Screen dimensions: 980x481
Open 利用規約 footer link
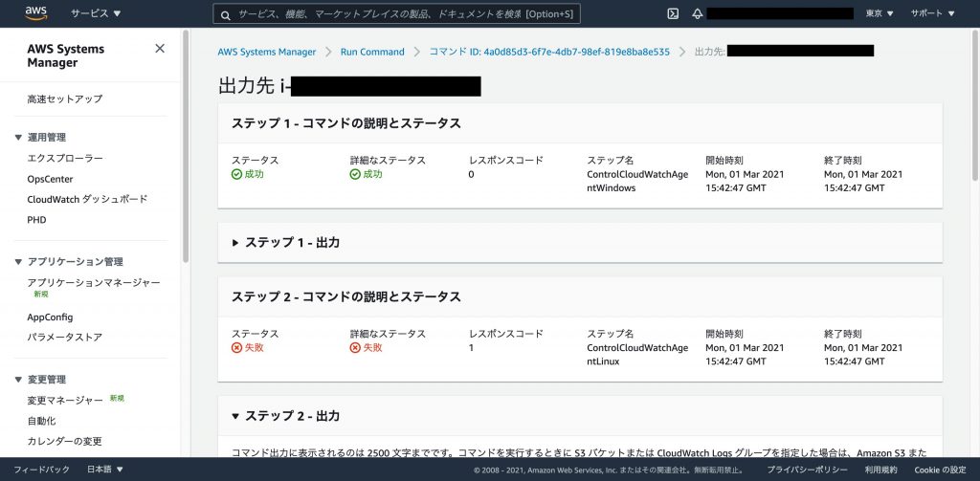(881, 470)
